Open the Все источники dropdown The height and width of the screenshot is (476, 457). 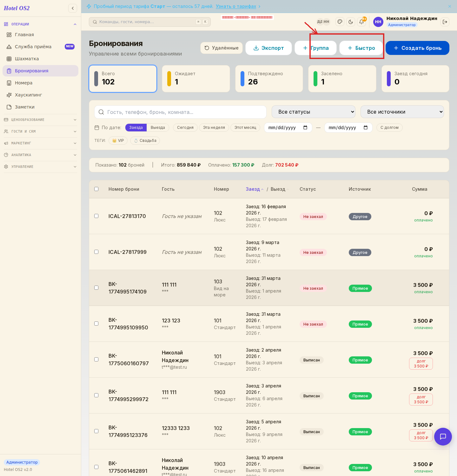tap(402, 112)
